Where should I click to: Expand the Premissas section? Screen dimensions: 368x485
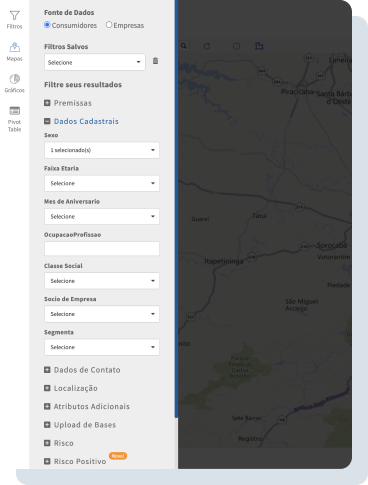(68, 103)
